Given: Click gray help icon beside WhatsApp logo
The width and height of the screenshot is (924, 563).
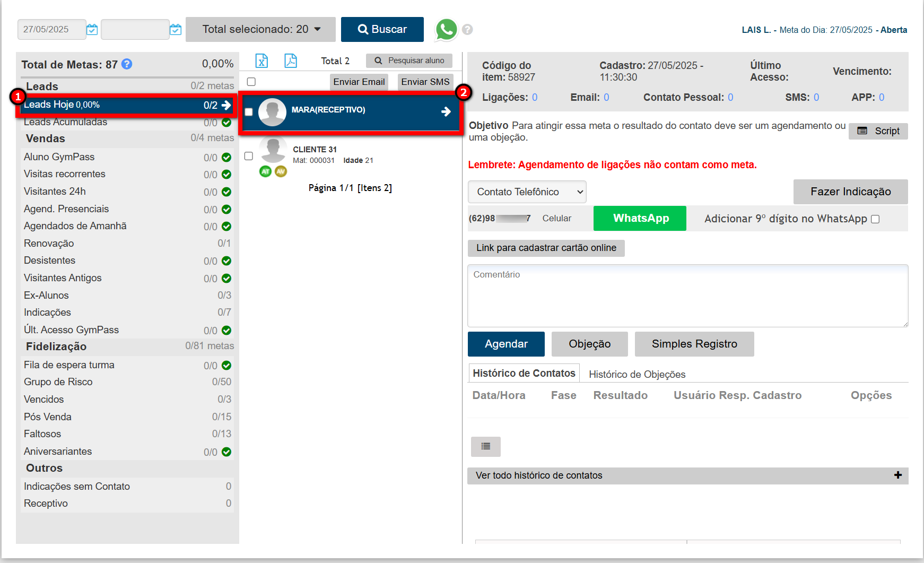Looking at the screenshot, I should pos(467,30).
